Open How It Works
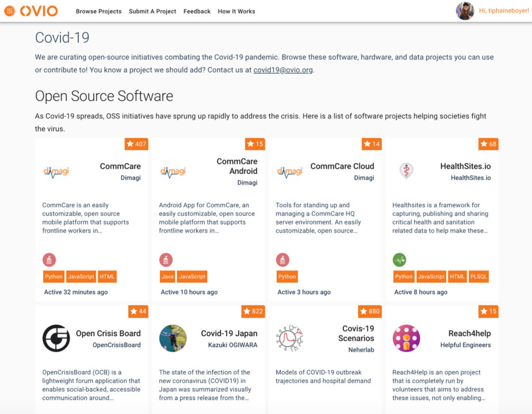The width and height of the screenshot is (532, 414). pos(236,11)
